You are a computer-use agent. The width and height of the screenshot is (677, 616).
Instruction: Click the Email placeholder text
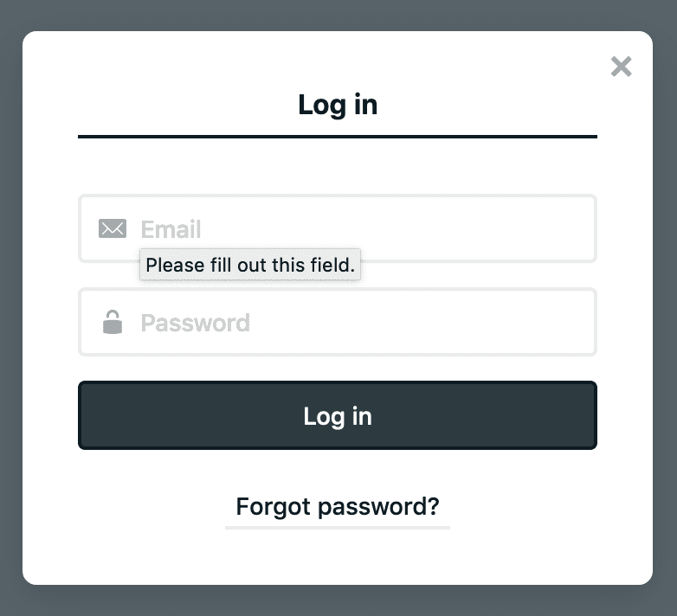point(171,229)
